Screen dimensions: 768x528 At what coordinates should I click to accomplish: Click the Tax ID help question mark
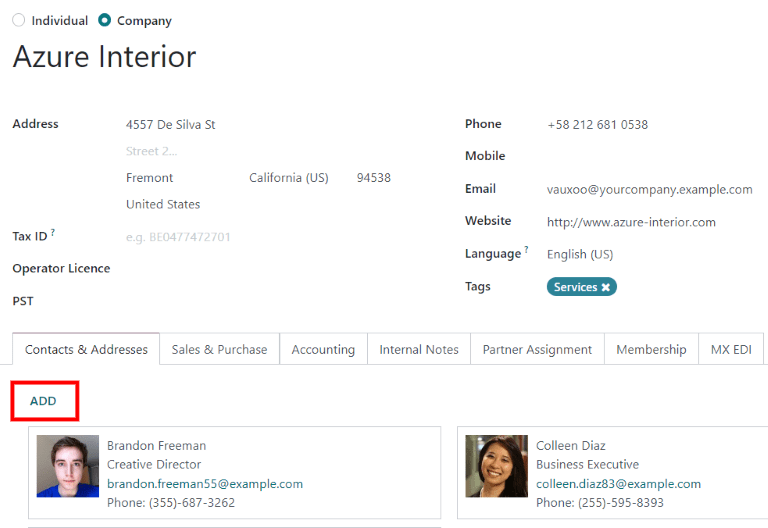[53, 233]
